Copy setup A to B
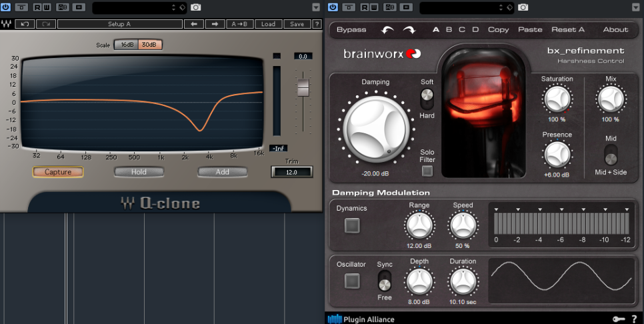The height and width of the screenshot is (324, 644). pyautogui.click(x=239, y=24)
